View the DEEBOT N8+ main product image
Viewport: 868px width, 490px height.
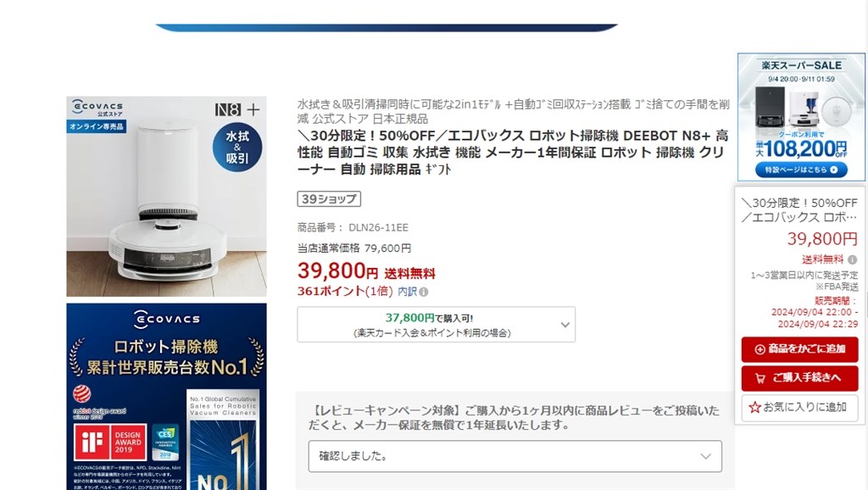click(x=167, y=197)
